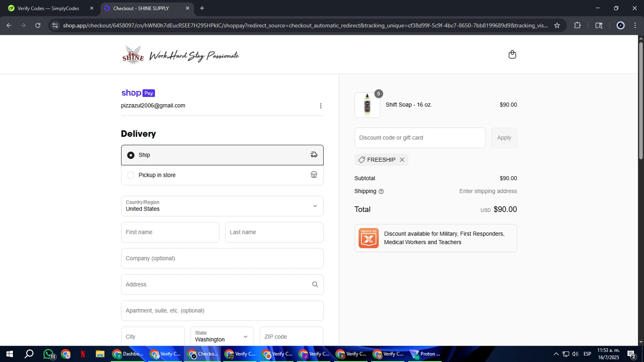
Task: Reload the checkout page
Action: click(x=38, y=25)
